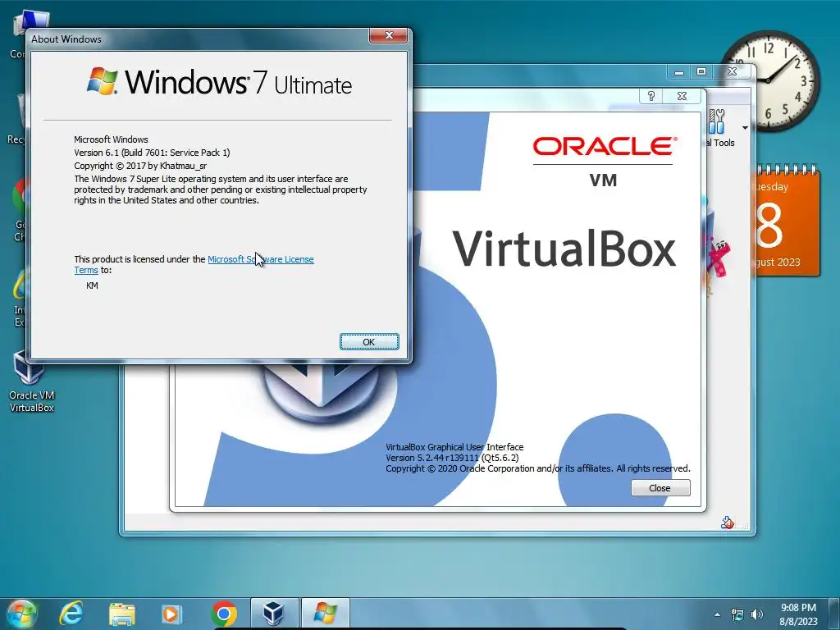Click the Windows 7 Ultimate logo

pos(219,82)
